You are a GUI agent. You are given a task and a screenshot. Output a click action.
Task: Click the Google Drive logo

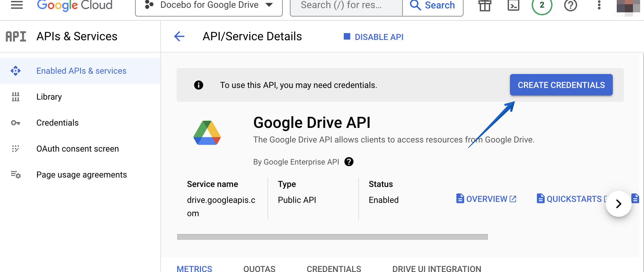coord(207,133)
